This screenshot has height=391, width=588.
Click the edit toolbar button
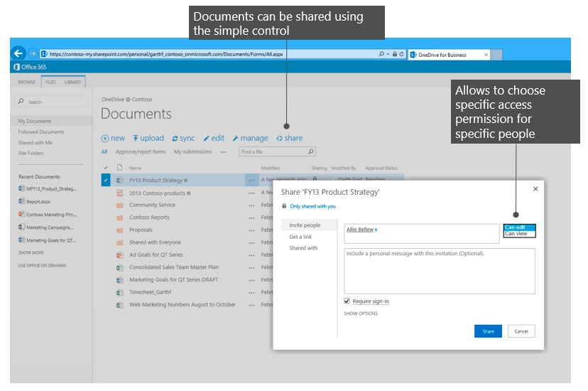coord(214,138)
